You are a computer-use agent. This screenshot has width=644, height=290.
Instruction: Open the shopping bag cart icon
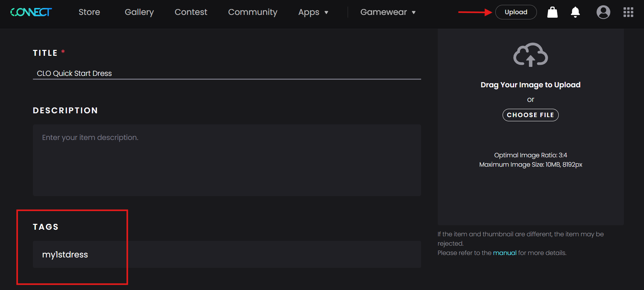click(x=552, y=12)
